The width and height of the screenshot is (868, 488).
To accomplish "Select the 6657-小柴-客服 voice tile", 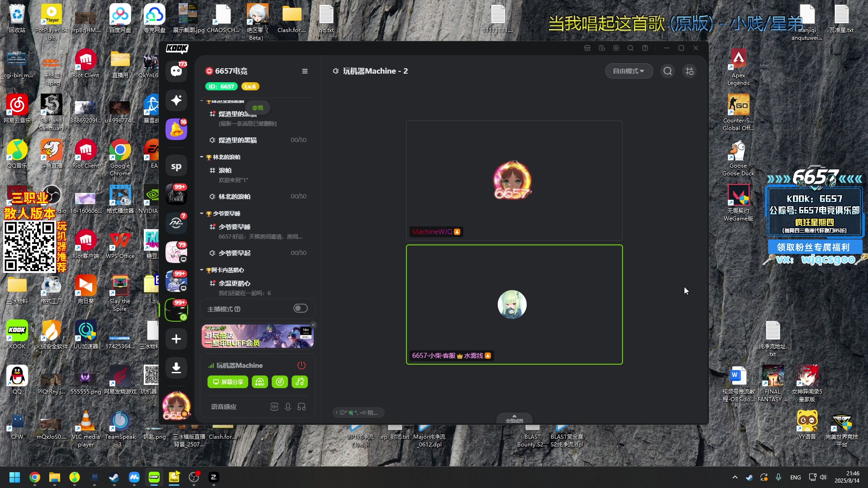I will (514, 305).
